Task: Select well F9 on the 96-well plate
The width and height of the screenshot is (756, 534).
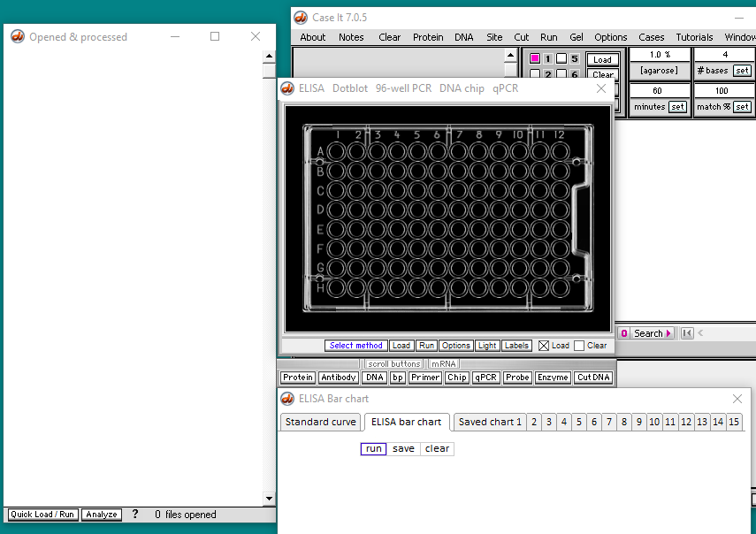Action: (x=499, y=248)
